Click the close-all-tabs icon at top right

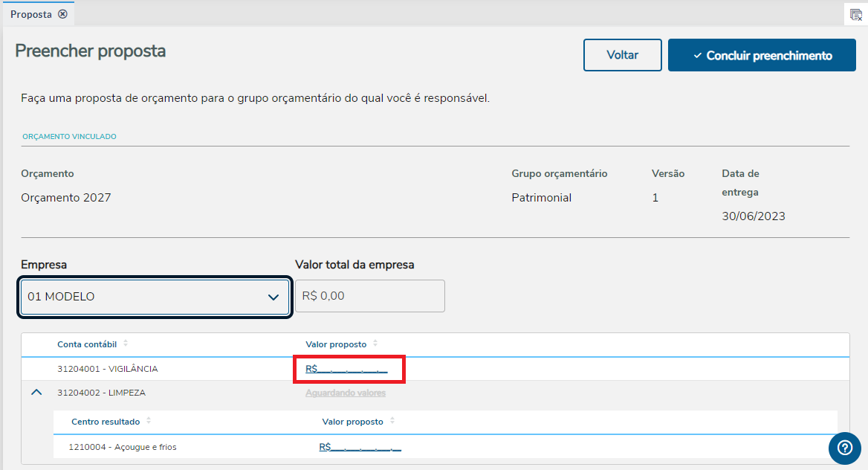856,15
